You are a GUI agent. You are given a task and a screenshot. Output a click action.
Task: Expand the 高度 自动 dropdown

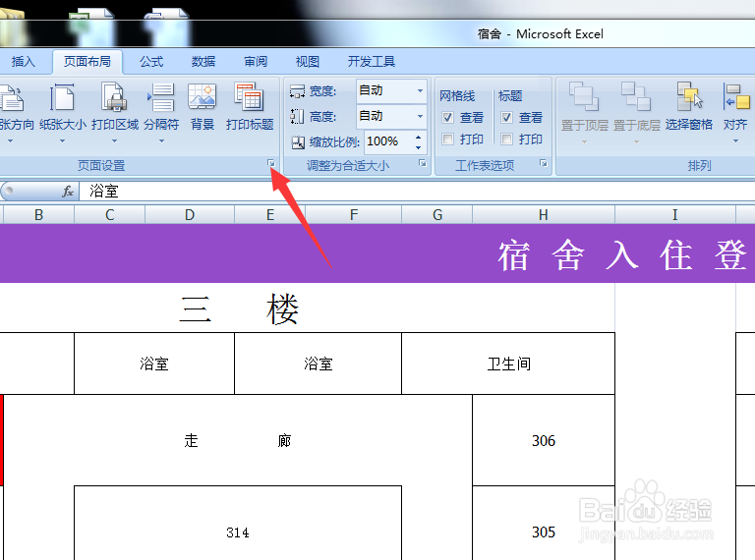[x=420, y=116]
